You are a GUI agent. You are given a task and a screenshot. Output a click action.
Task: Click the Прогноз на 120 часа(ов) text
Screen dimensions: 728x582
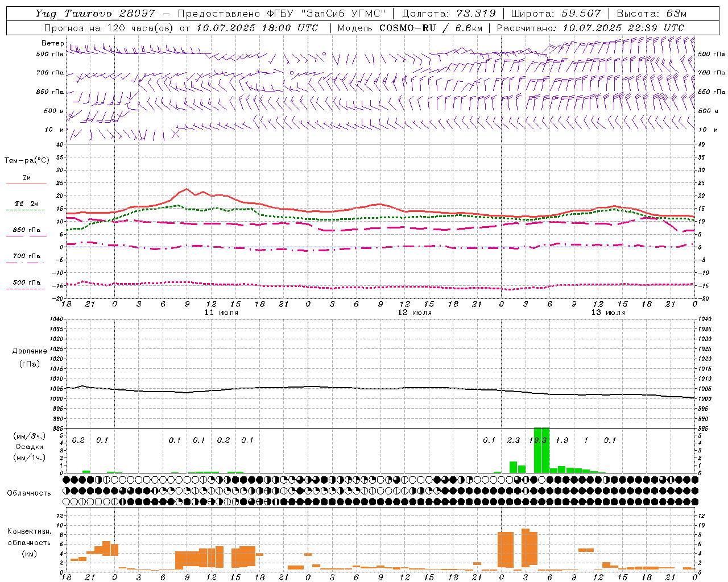tap(108, 28)
